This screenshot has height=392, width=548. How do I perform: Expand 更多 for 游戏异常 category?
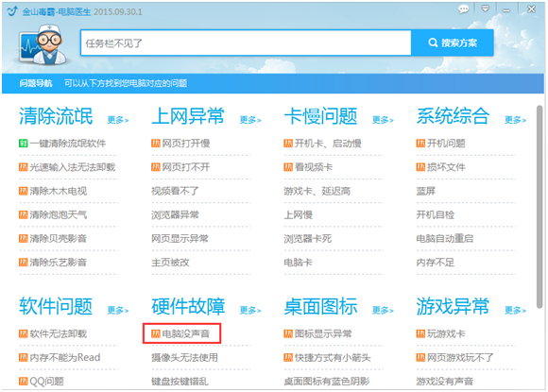click(516, 310)
